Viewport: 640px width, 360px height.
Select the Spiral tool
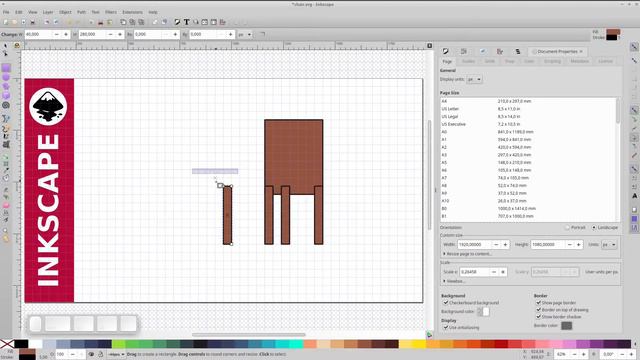point(6,105)
